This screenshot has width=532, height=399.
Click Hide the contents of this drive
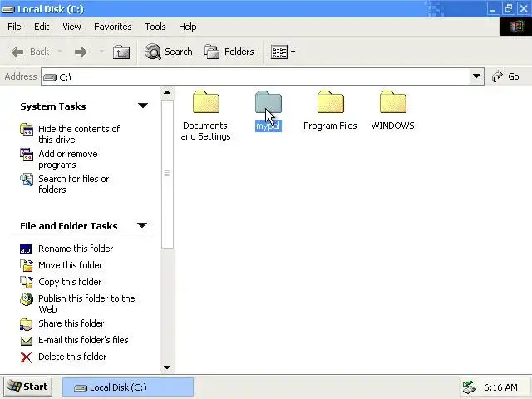[x=79, y=134]
